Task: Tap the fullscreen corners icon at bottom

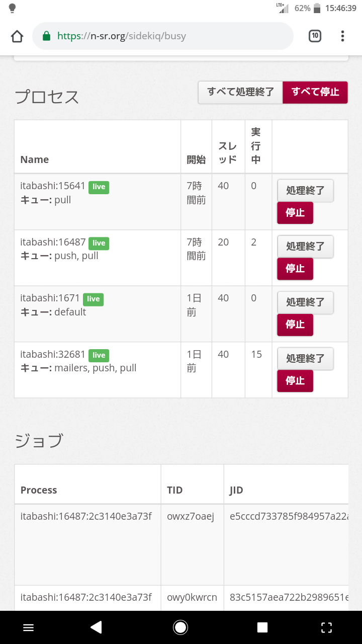Action: (x=326, y=627)
